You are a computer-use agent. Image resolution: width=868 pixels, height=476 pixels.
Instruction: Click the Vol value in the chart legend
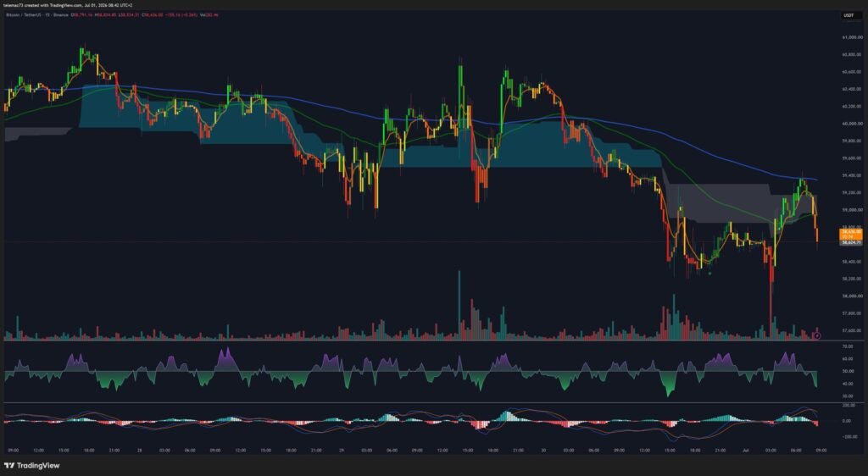click(x=210, y=15)
